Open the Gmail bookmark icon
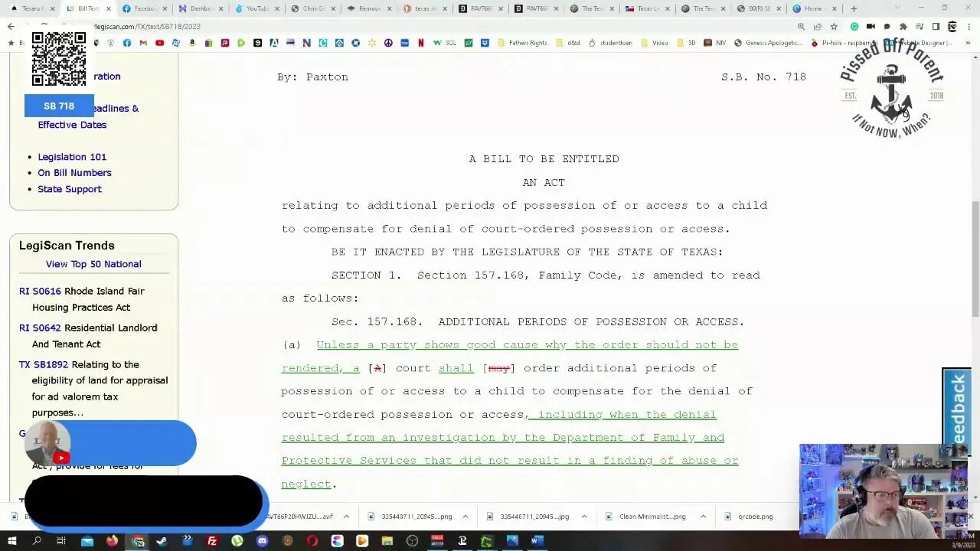Screen dimensions: 980x551 coord(143,43)
